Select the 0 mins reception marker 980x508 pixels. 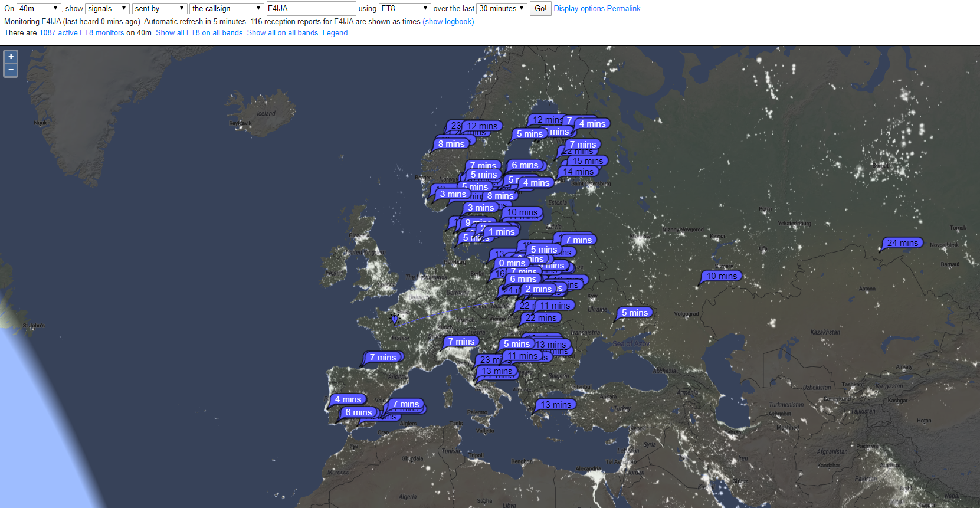[x=512, y=263]
